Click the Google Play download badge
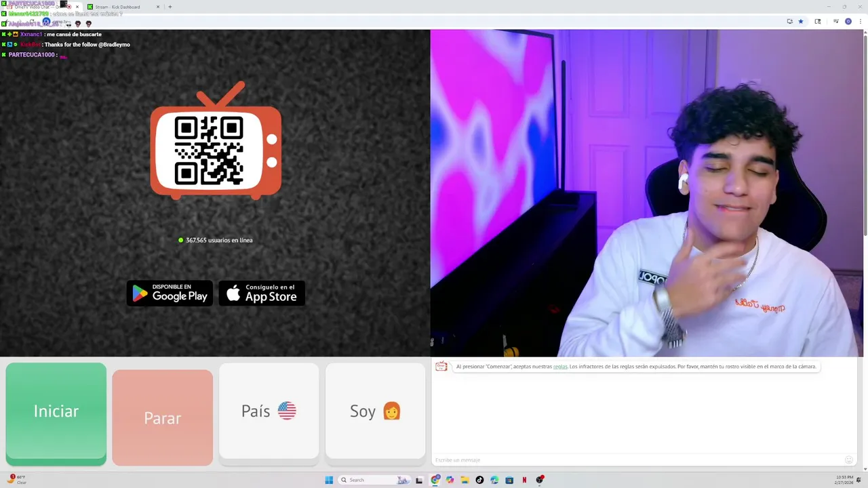Image resolution: width=868 pixels, height=488 pixels. pyautogui.click(x=170, y=293)
